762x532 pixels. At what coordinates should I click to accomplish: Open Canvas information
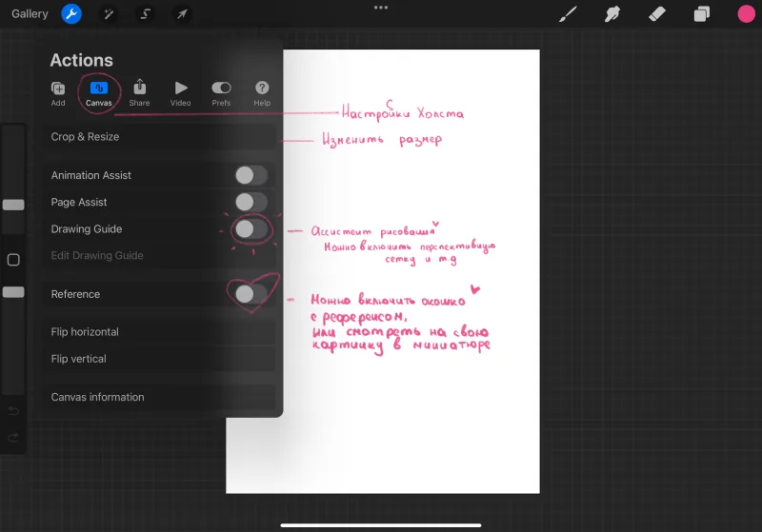[x=159, y=397]
